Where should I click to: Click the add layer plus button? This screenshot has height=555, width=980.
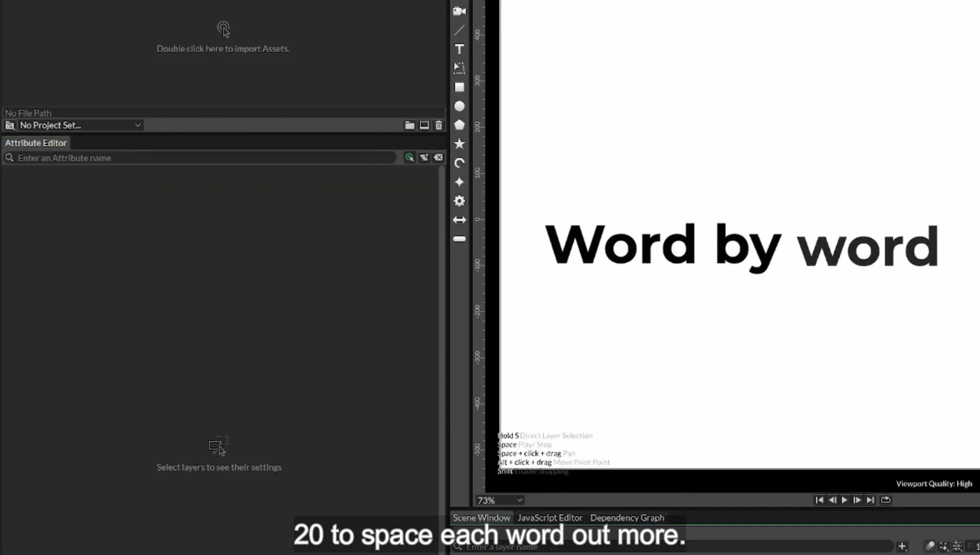click(902, 546)
